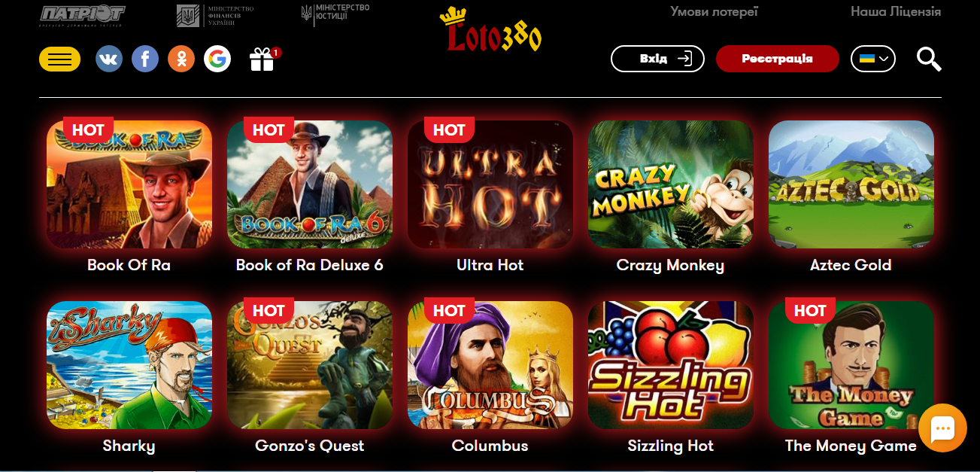
Task: Sign in with the Facebook icon
Action: tap(145, 59)
